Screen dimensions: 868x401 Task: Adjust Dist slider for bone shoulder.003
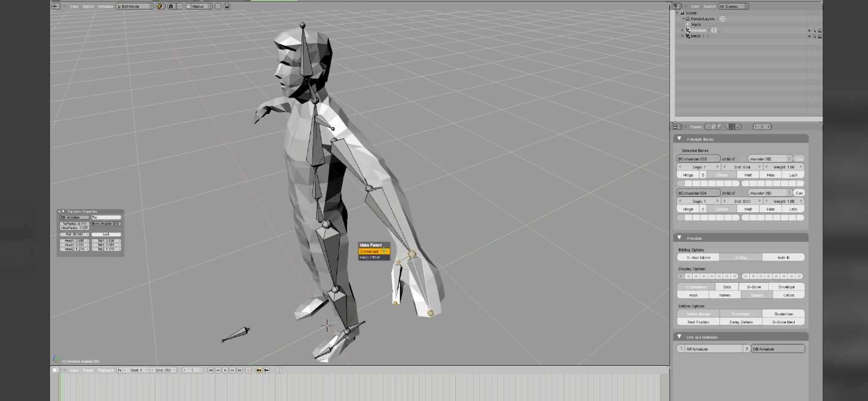[x=741, y=167]
